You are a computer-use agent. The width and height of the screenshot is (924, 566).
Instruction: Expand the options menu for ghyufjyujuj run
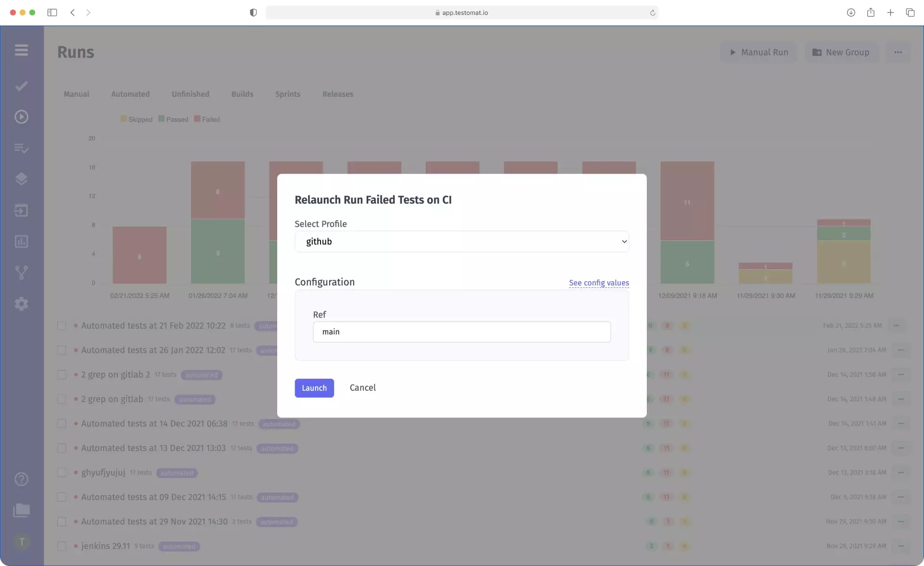tap(901, 472)
